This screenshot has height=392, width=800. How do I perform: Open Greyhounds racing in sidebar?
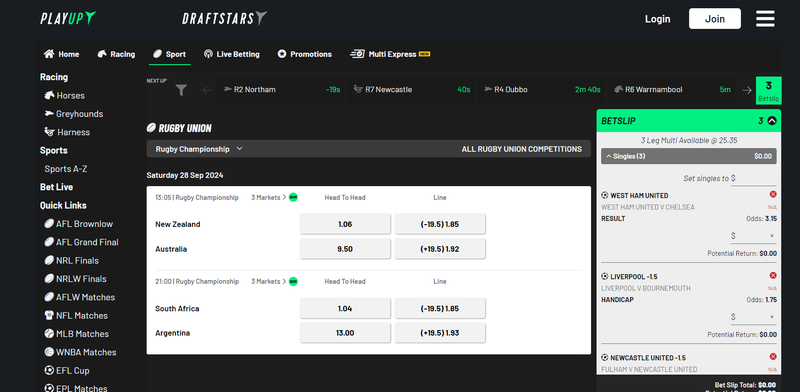[x=73, y=114]
